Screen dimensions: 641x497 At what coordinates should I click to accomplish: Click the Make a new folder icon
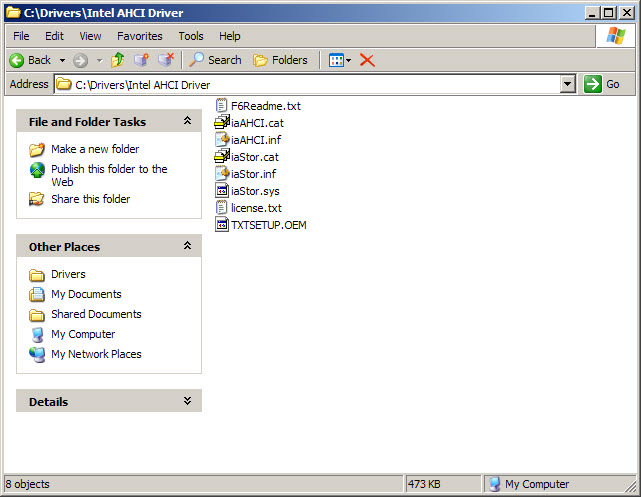(x=37, y=150)
